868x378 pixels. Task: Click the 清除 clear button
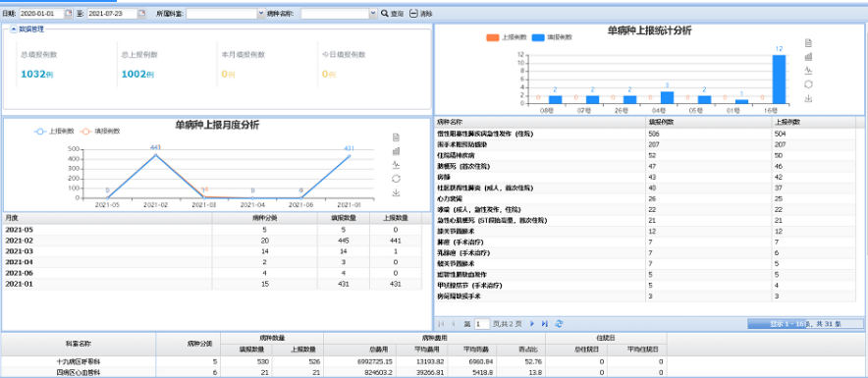click(x=420, y=14)
